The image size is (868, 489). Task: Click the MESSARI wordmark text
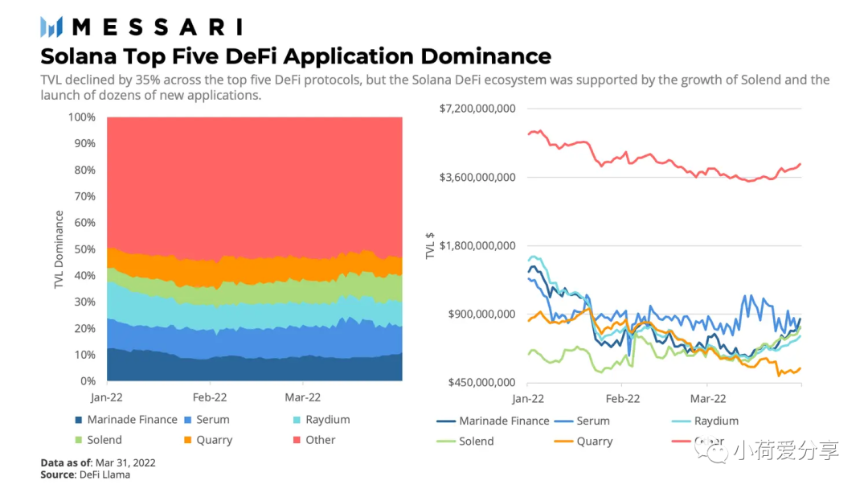click(x=158, y=27)
